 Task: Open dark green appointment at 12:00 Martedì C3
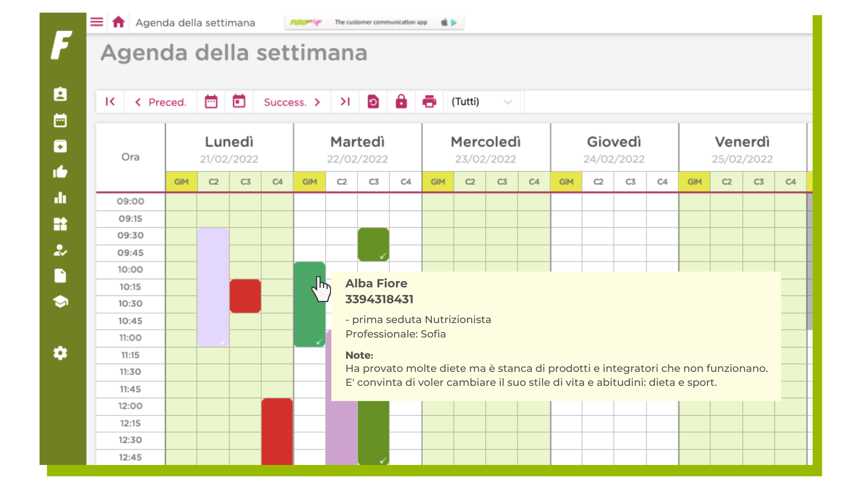(x=373, y=433)
